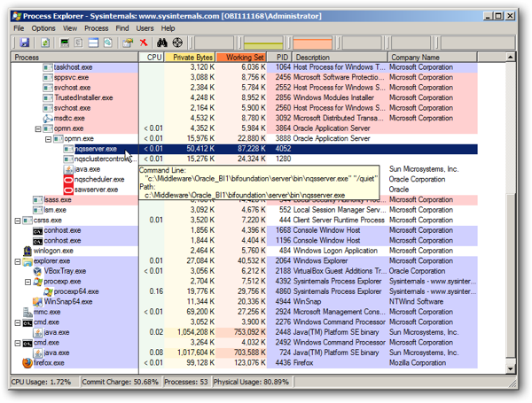The height and width of the screenshot is (403, 532).
Task: Select the nqsclustercontroller process row
Action: [245, 159]
